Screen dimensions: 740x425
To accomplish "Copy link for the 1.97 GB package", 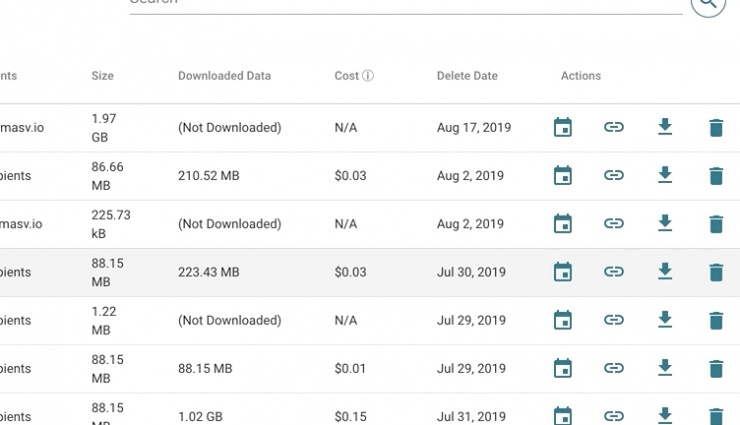I will (614, 127).
